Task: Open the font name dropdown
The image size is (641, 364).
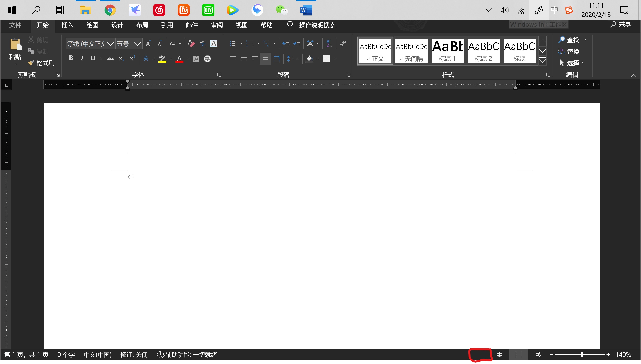Action: [110, 44]
